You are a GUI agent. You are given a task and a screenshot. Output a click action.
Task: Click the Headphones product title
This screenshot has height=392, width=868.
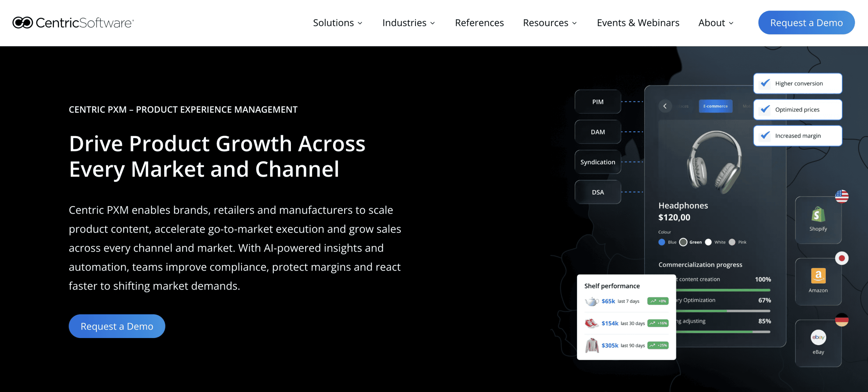(x=683, y=205)
